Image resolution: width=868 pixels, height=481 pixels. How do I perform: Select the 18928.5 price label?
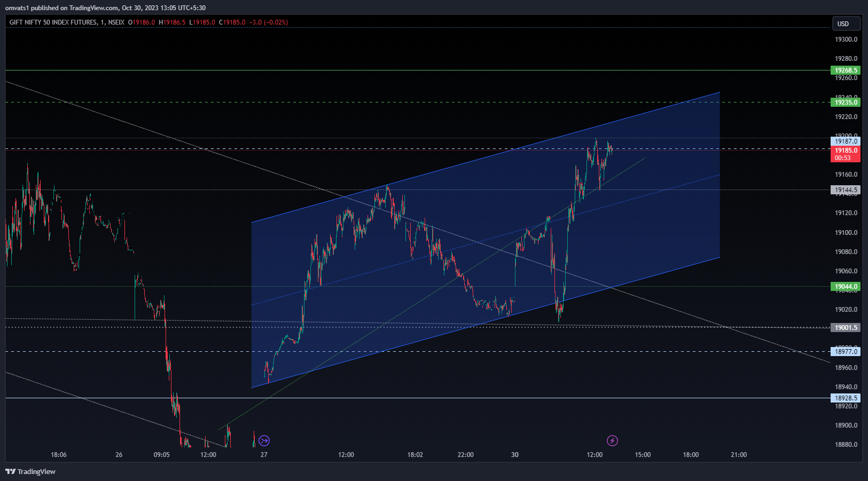click(x=846, y=398)
